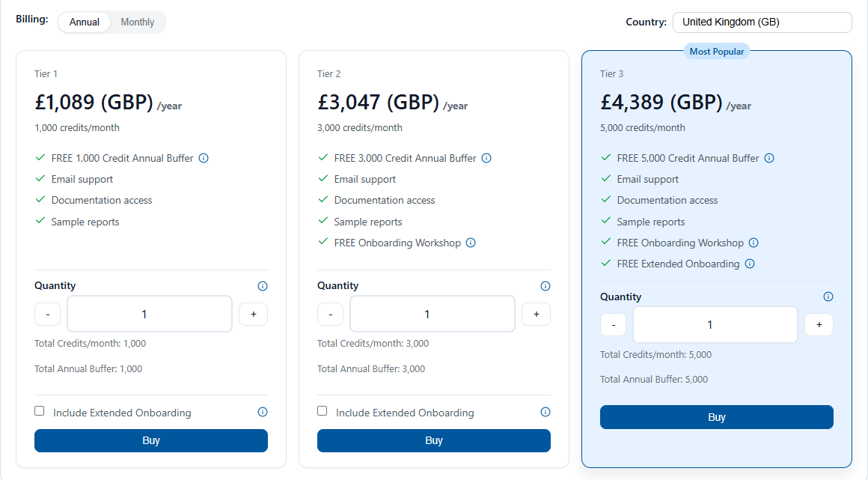Click the 5,000 credits/month text
The width and height of the screenshot is (868, 480).
coord(643,127)
